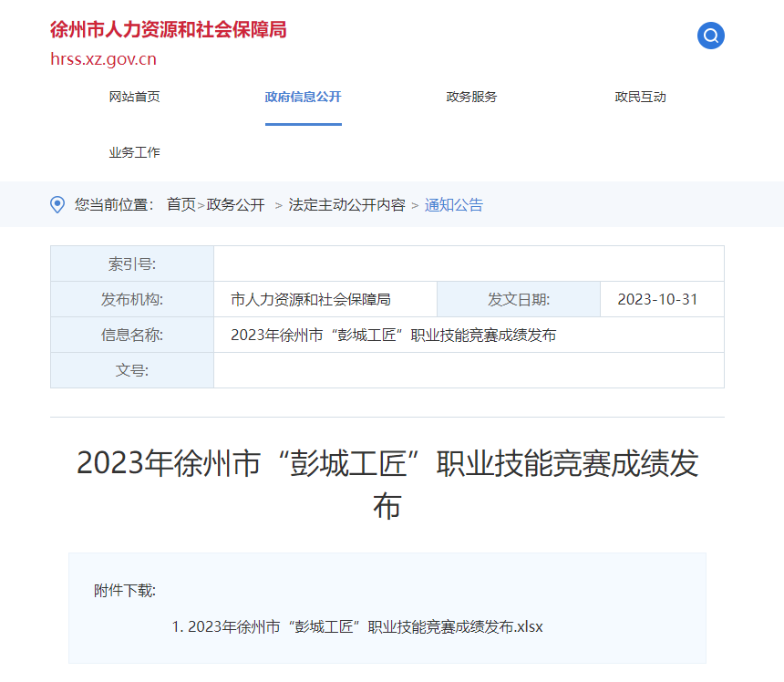Image resolution: width=784 pixels, height=682 pixels.
Task: Click the 信息名称 label cell
Action: 132,335
